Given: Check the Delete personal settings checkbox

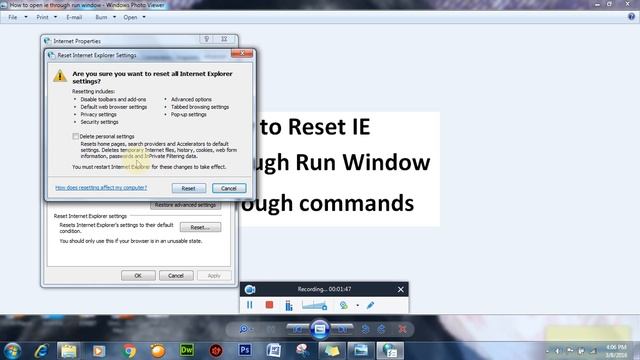Looking at the screenshot, I should (x=76, y=136).
